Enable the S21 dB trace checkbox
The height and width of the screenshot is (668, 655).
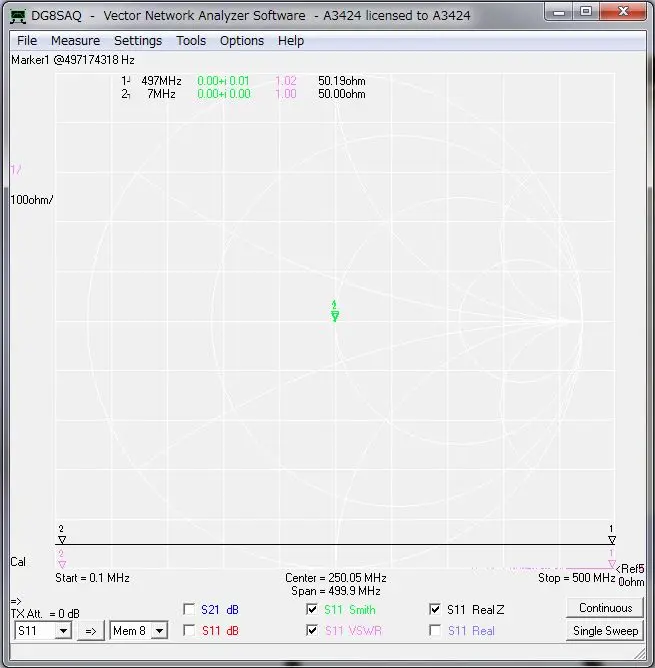[189, 609]
